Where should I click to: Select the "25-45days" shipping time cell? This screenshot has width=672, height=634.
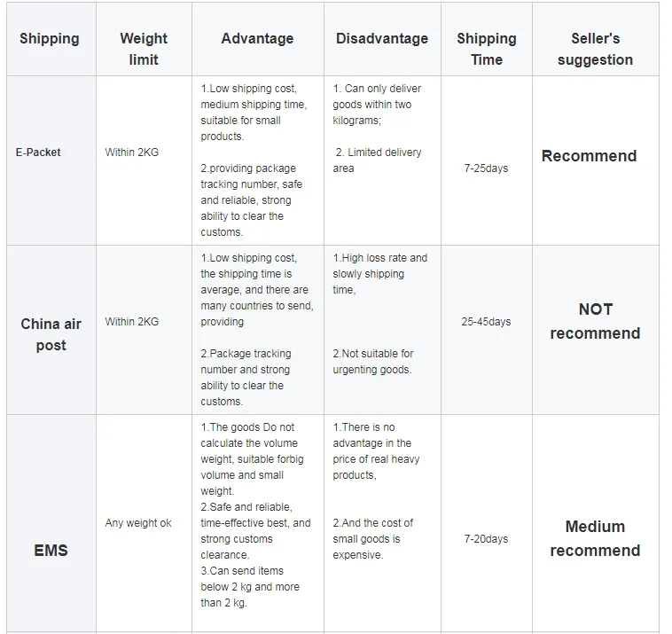[486, 322]
